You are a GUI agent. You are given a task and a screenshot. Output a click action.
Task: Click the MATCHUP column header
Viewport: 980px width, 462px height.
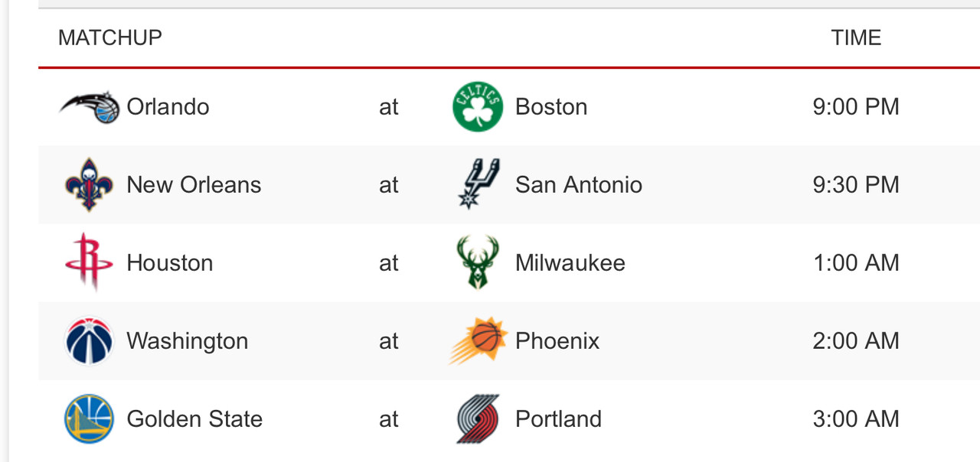coord(110,37)
